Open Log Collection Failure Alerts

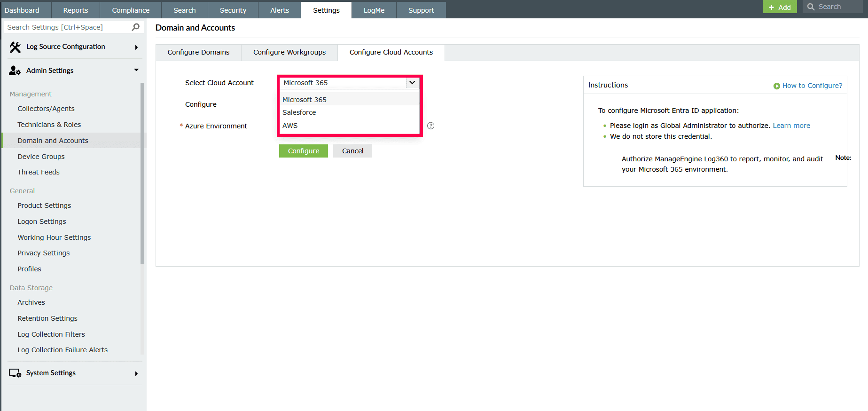(63, 350)
